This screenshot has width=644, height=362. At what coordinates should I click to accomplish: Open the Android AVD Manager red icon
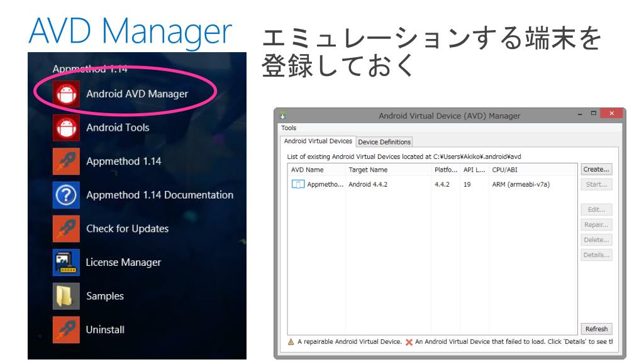(x=66, y=94)
